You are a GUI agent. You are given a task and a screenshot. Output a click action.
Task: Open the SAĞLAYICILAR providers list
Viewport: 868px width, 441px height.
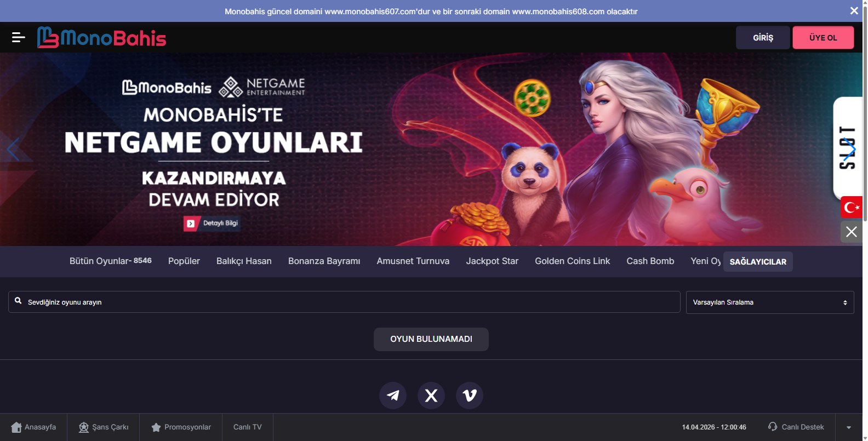[758, 262]
